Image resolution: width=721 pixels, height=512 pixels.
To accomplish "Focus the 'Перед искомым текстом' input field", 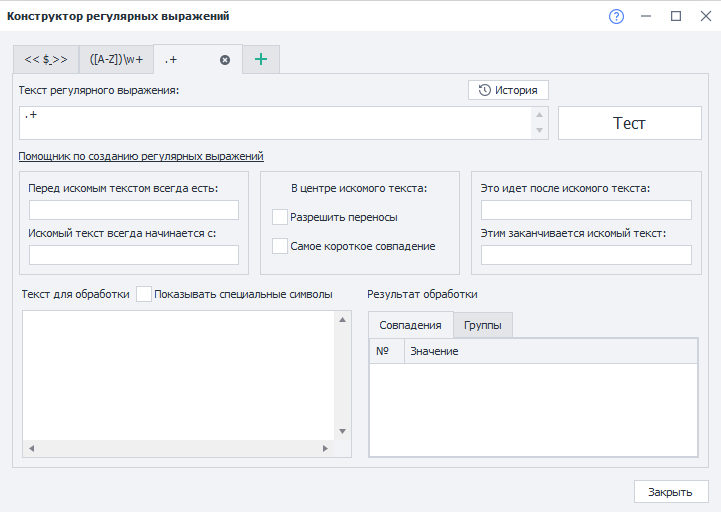I will pos(134,210).
